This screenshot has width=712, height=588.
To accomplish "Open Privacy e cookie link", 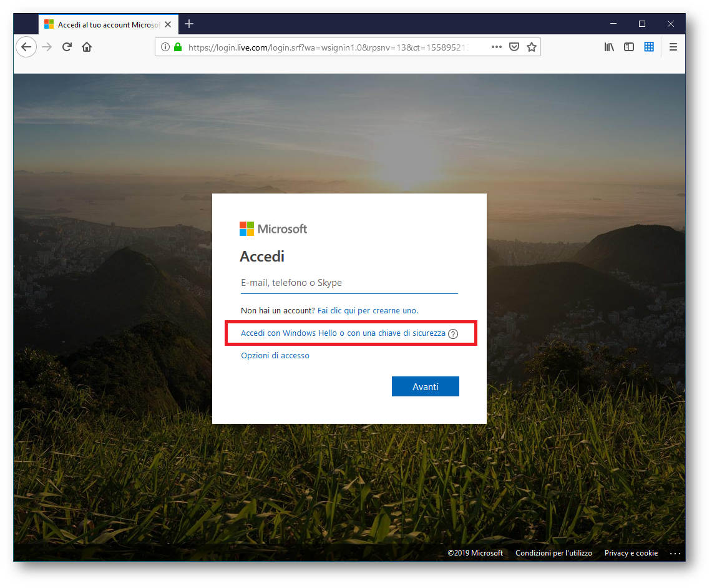I will pyautogui.click(x=631, y=552).
